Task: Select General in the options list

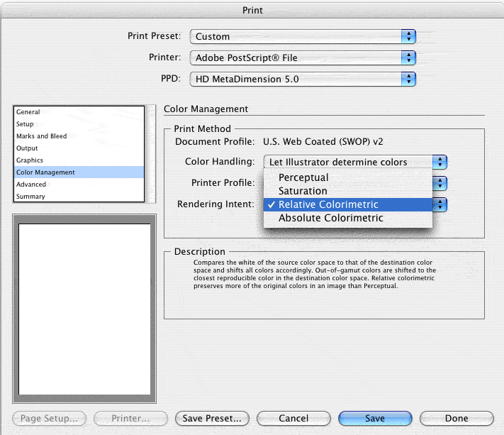Action: click(79, 112)
